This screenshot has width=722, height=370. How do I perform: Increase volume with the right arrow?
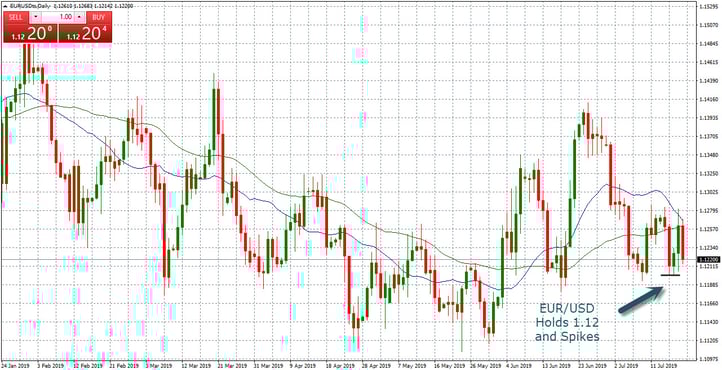[x=79, y=17]
